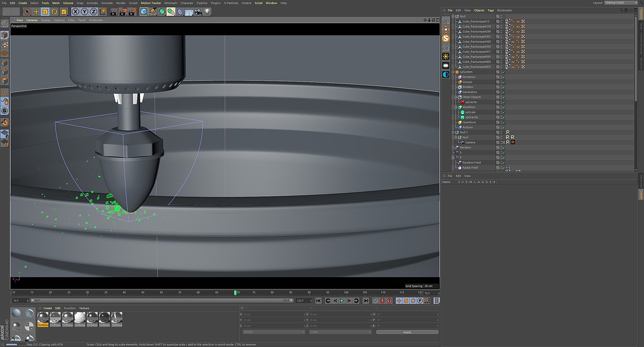Select the Rotate tool icon
Screen dimensions: 644x347
pos(54,12)
